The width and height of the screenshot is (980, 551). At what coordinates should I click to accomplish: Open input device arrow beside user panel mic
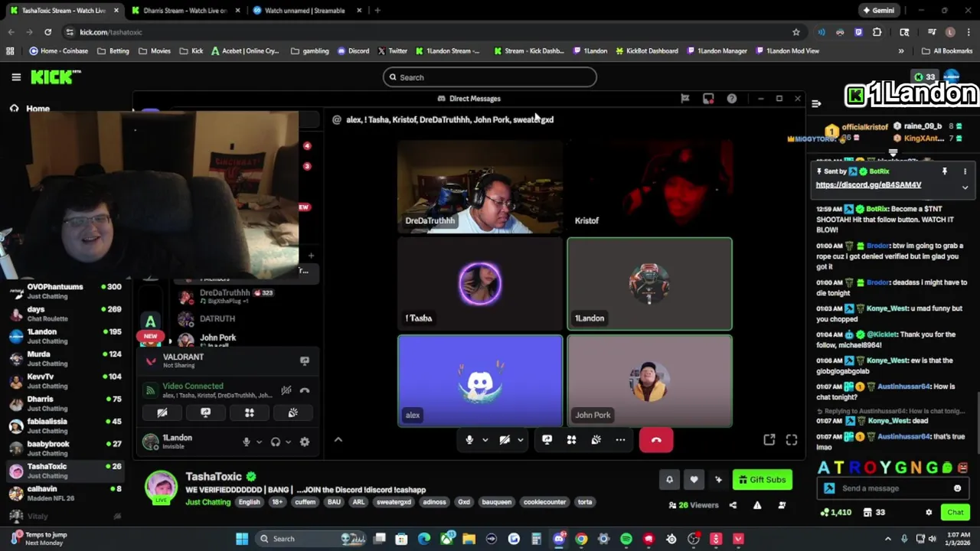259,442
